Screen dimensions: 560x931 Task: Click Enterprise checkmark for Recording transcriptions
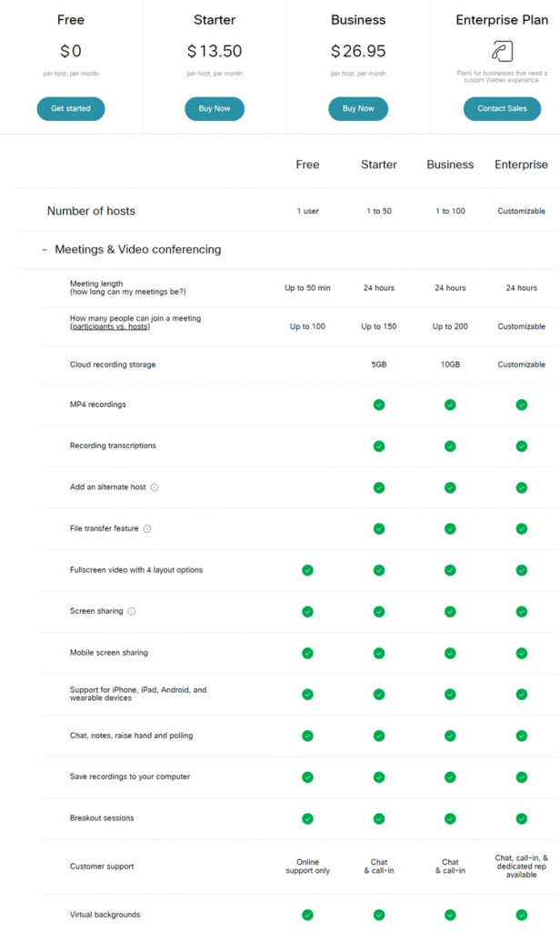(522, 446)
